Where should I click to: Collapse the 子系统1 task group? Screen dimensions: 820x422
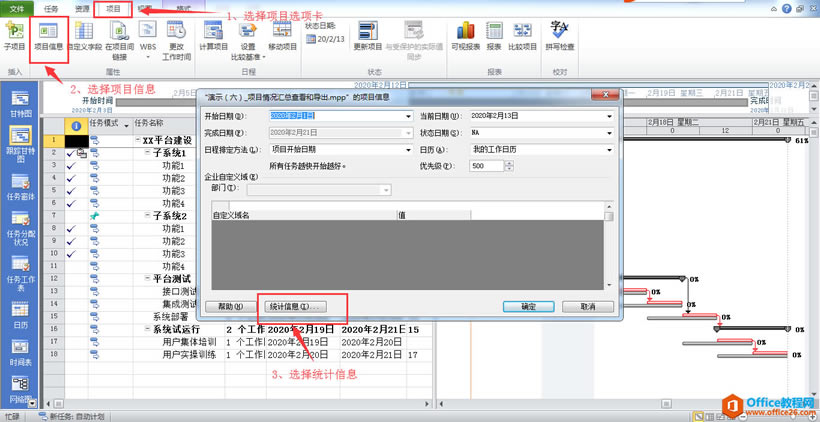148,153
